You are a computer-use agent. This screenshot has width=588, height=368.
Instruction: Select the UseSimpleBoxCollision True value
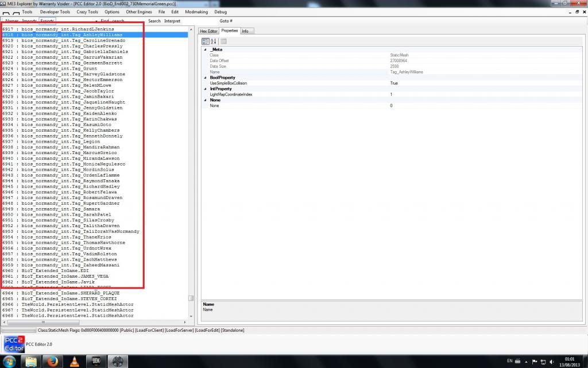pos(394,83)
